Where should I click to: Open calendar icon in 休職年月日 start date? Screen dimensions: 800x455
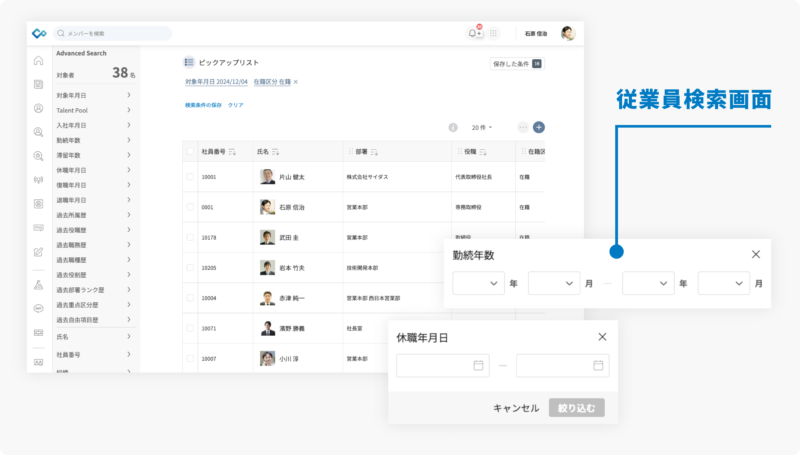coord(478,365)
